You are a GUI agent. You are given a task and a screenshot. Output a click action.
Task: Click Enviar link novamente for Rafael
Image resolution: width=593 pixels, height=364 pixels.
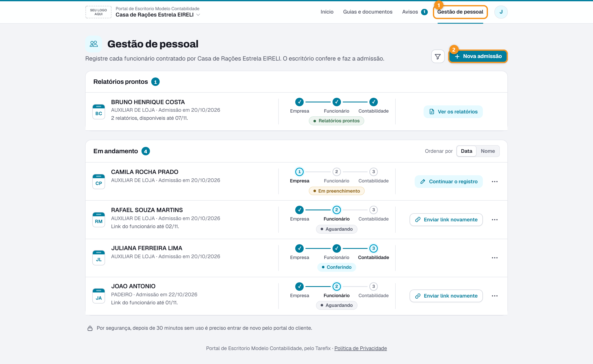[x=446, y=219]
